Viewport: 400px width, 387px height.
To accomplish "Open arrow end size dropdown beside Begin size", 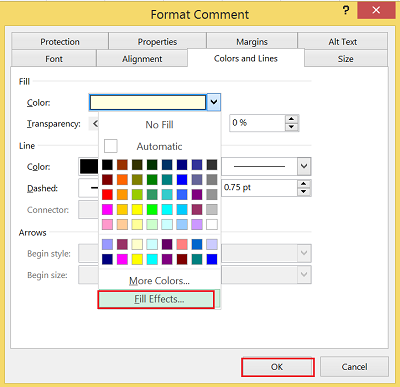I will point(304,275).
